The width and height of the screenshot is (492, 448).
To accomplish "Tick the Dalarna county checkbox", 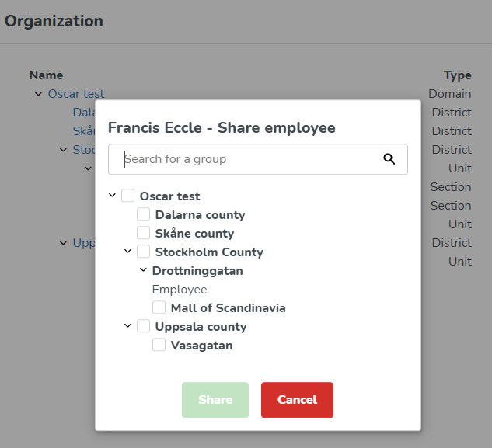I will pyautogui.click(x=144, y=215).
